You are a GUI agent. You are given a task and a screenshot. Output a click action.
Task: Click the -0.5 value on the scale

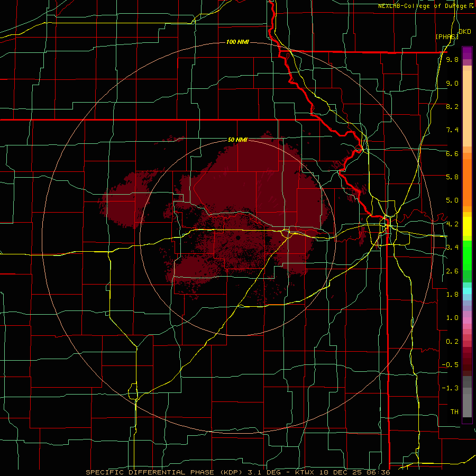[450, 365]
